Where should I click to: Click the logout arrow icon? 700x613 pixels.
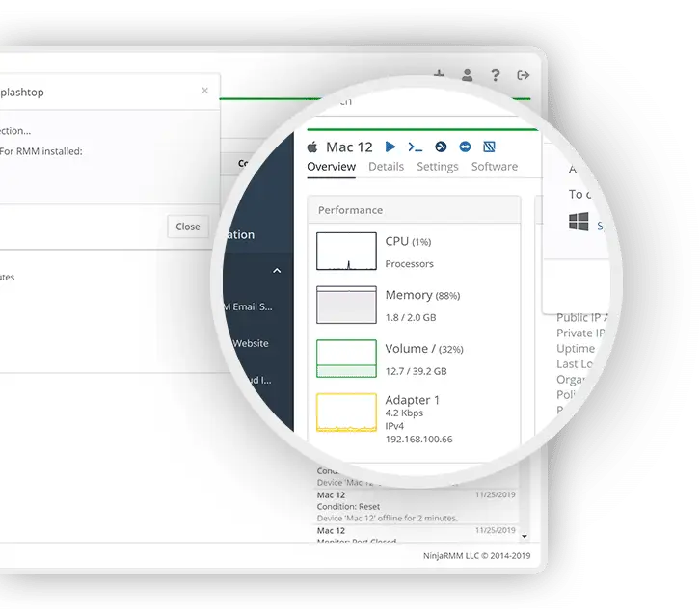tap(523, 75)
